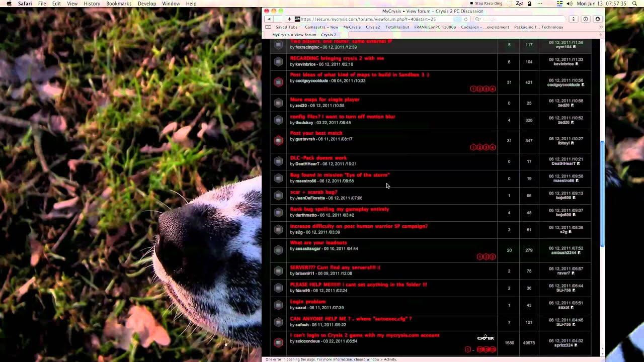The image size is (644, 362).
Task: Open topic 'config files? I want to turn off motion blur'
Action: [x=343, y=117]
